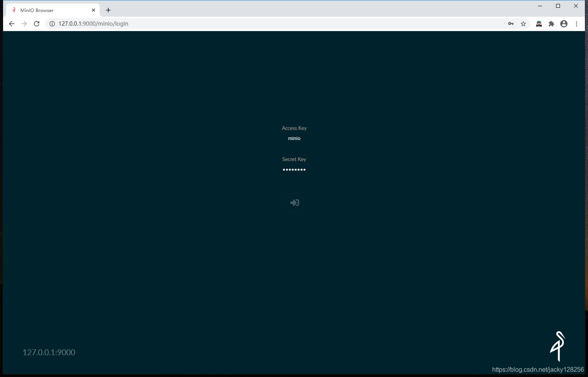Minimize the Chrome window
This screenshot has height=377, width=588.
540,6
